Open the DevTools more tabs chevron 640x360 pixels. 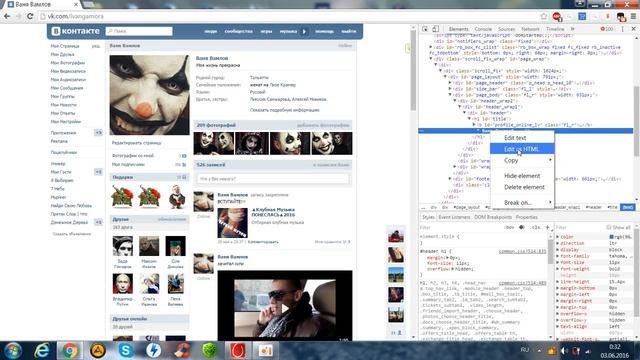click(x=572, y=29)
